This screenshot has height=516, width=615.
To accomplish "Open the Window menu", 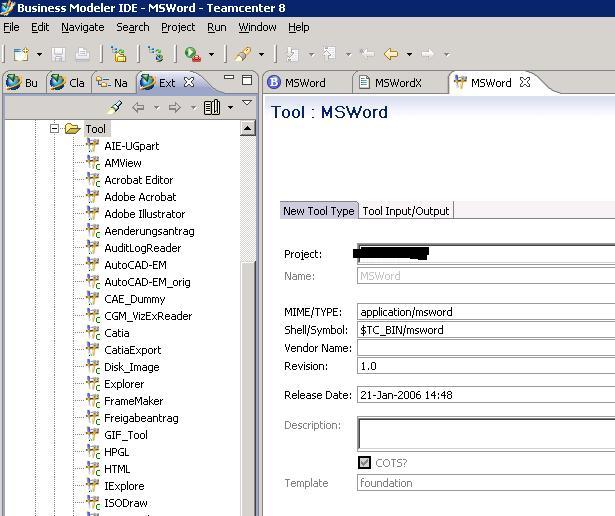I will point(257,27).
